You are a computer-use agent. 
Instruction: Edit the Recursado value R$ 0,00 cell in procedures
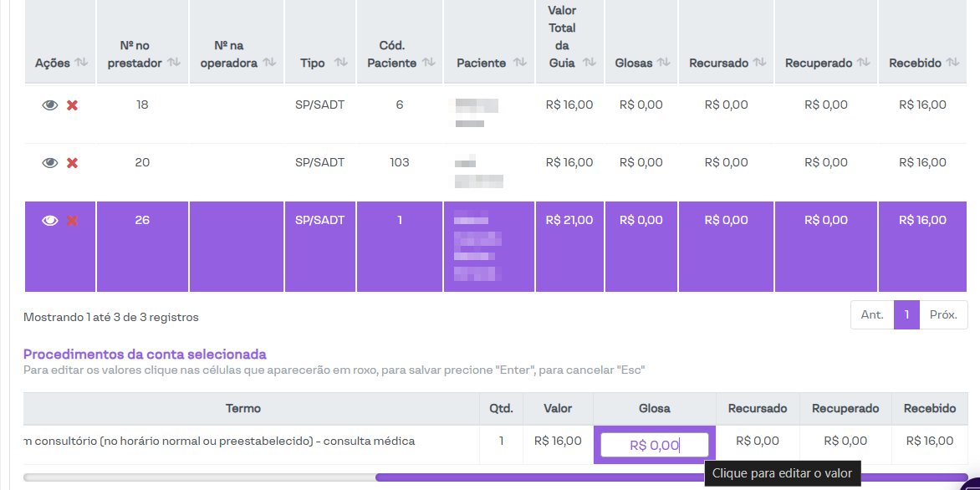click(x=758, y=442)
